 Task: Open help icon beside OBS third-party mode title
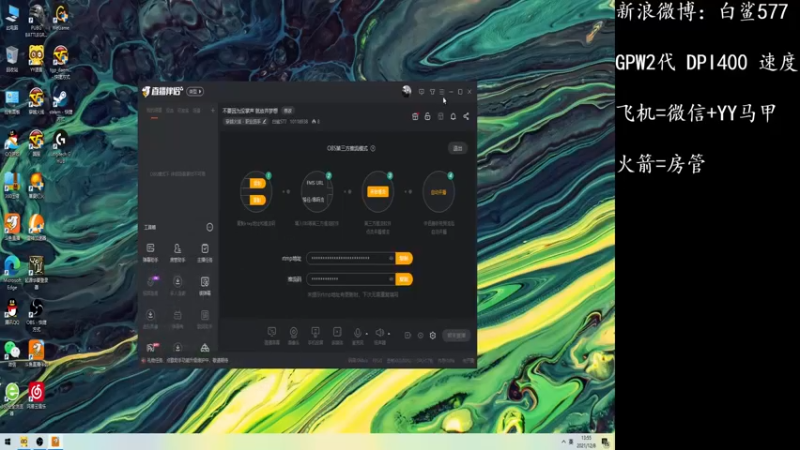pos(373,148)
